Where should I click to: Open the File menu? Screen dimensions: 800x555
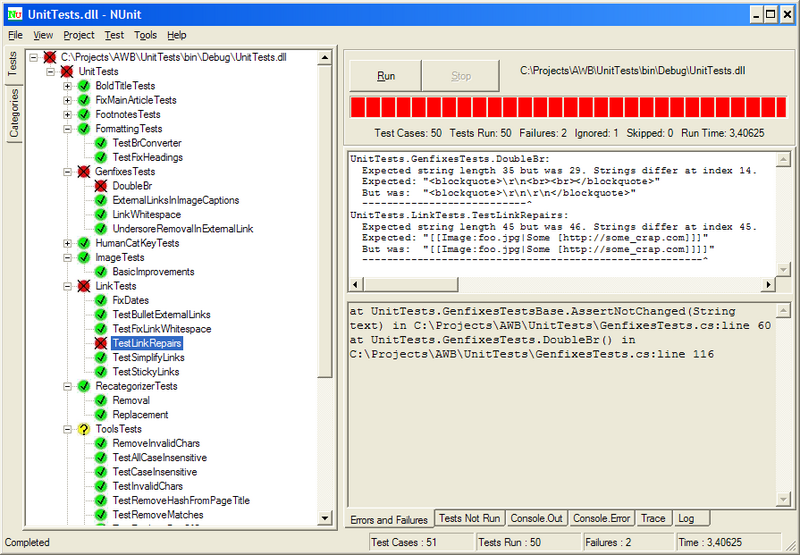[x=15, y=35]
